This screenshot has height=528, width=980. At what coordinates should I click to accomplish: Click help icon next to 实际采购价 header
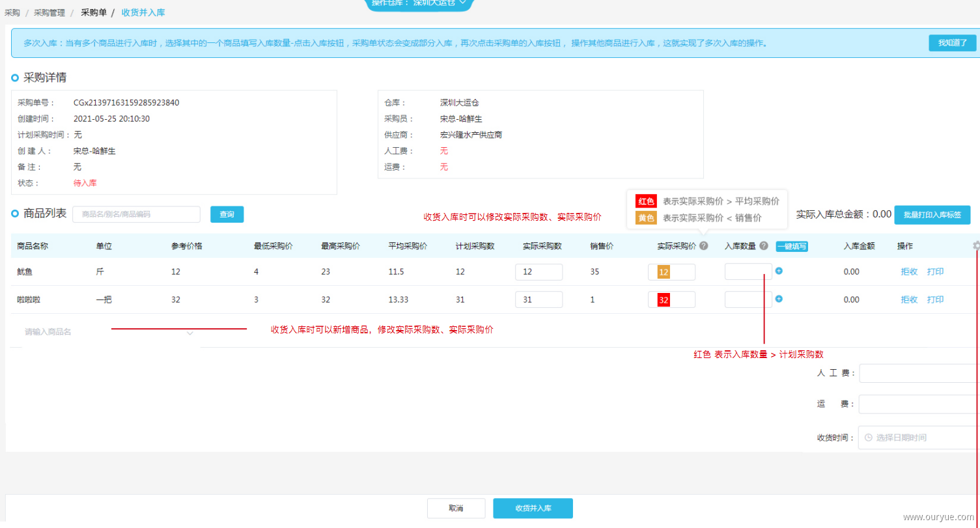(x=704, y=245)
